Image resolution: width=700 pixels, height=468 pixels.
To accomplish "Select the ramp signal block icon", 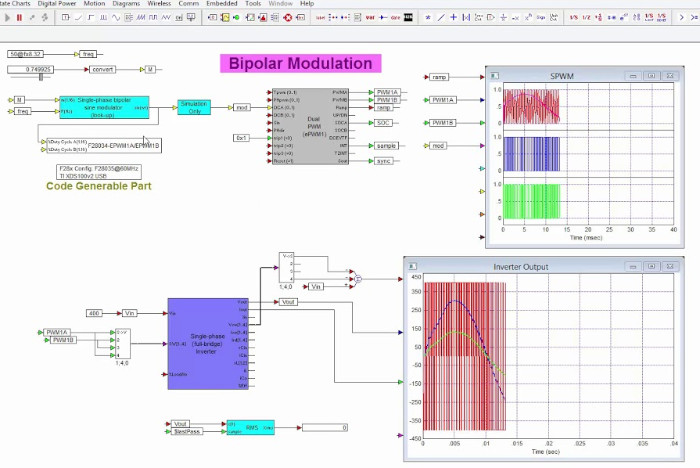I will (78, 17).
